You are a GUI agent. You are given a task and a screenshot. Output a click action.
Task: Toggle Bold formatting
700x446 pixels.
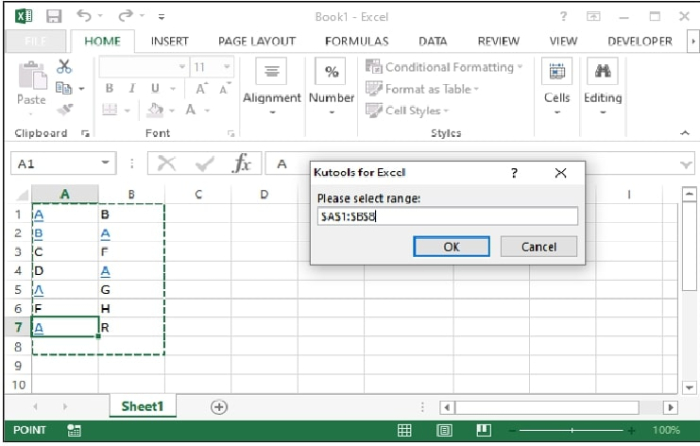109,88
